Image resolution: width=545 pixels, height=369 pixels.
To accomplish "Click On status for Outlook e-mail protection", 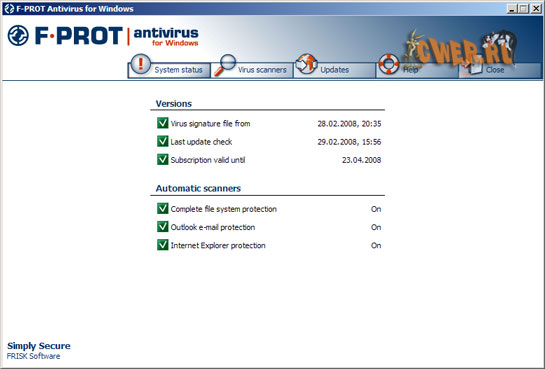I will click(376, 227).
